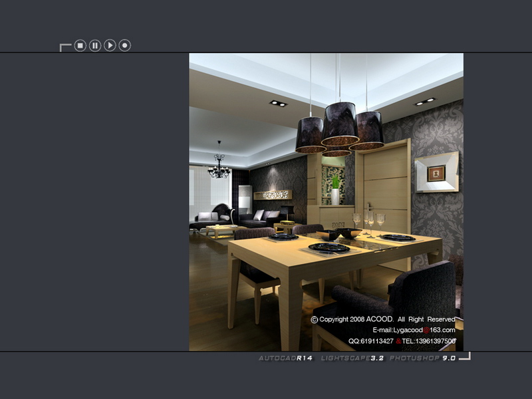The image size is (532, 399).
Task: Click the stop playback button
Action: point(80,45)
